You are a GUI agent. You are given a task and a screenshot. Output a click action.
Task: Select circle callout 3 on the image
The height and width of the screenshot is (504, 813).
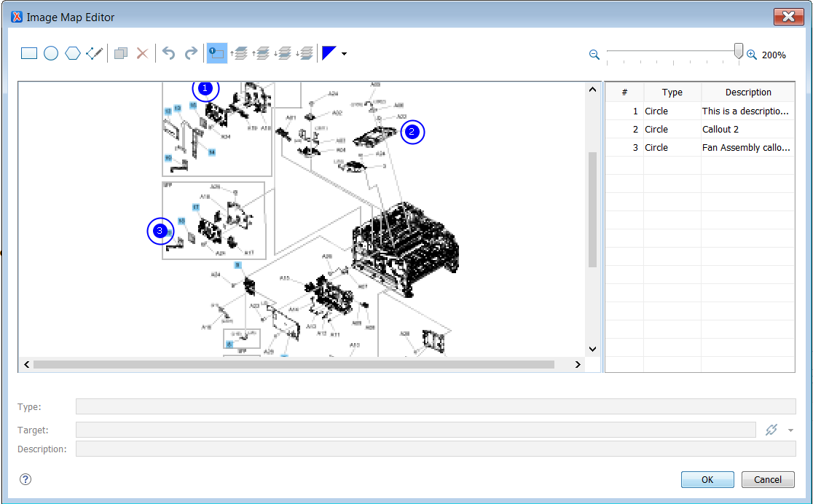[160, 231]
